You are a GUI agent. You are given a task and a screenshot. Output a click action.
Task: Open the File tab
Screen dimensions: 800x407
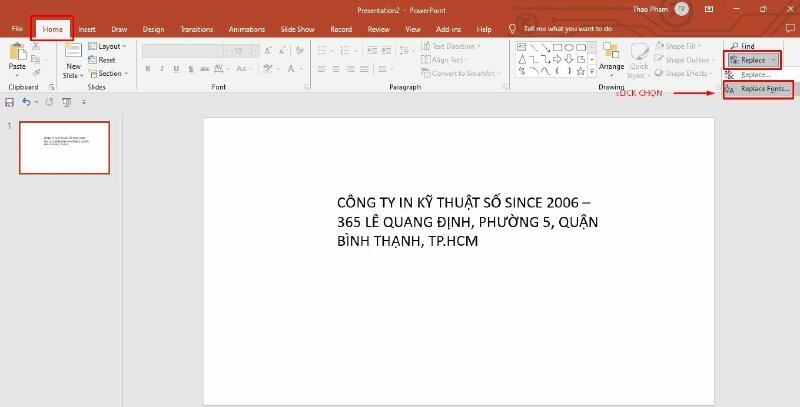pos(17,29)
